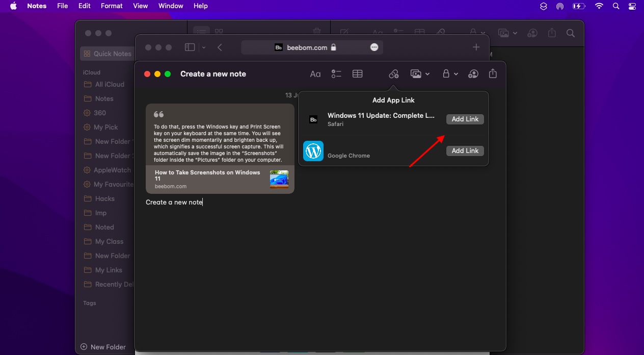Viewport: 644px width, 355px height.
Task: Toggle the Notes window sidebar
Action: pos(189,46)
